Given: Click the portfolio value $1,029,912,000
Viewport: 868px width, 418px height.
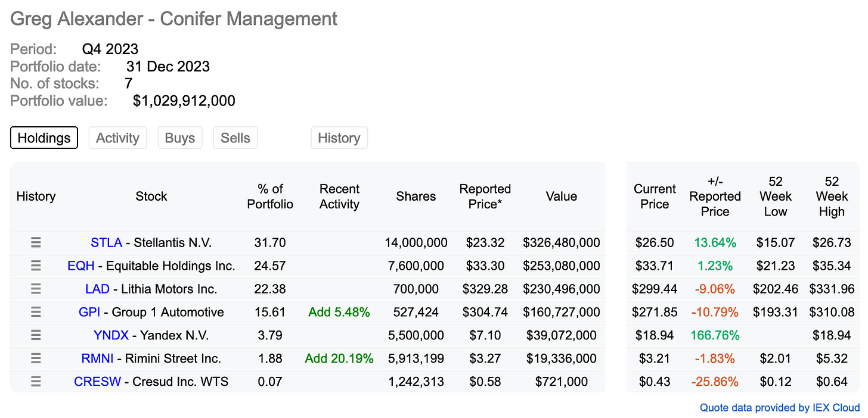Looking at the screenshot, I should click(x=184, y=101).
